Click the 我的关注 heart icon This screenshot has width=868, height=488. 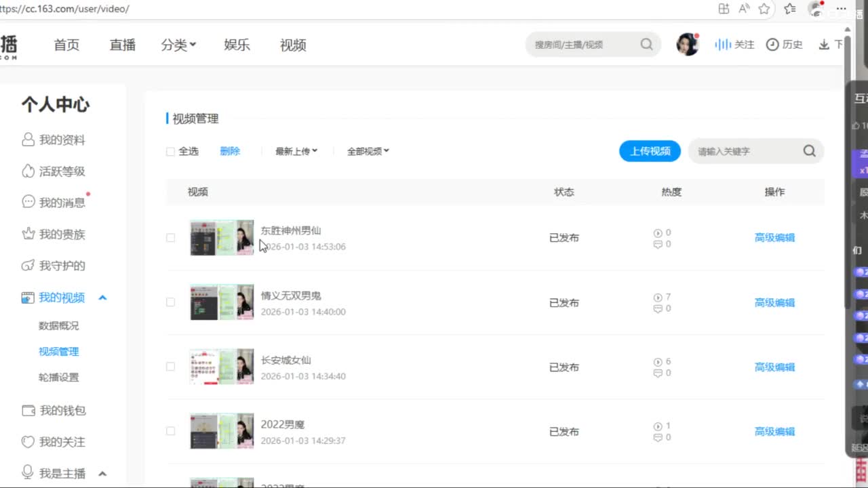click(28, 442)
